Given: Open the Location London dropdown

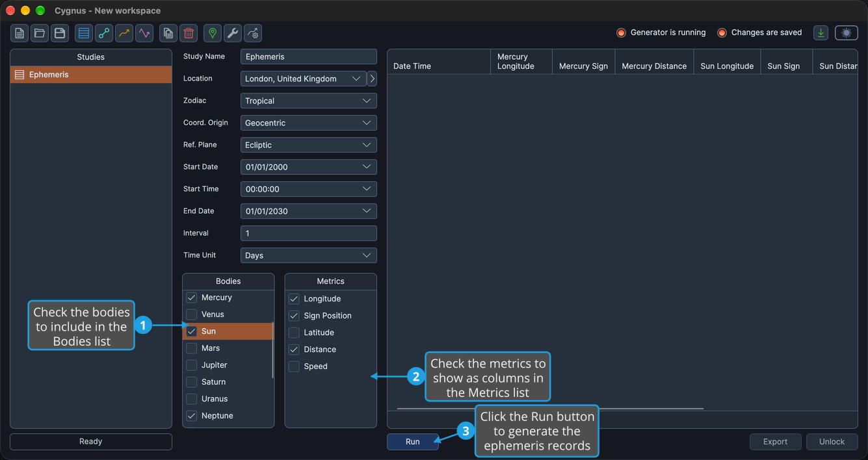Looking at the screenshot, I should click(304, 79).
